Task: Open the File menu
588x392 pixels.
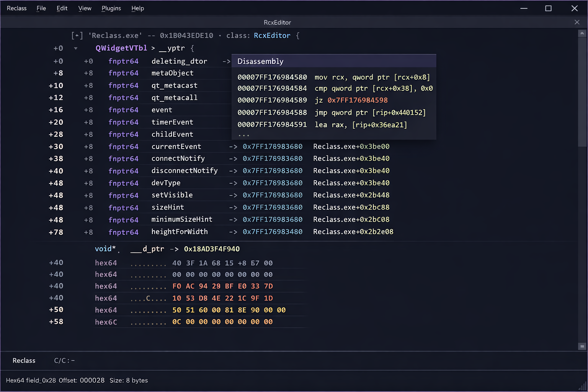Action: (41, 8)
